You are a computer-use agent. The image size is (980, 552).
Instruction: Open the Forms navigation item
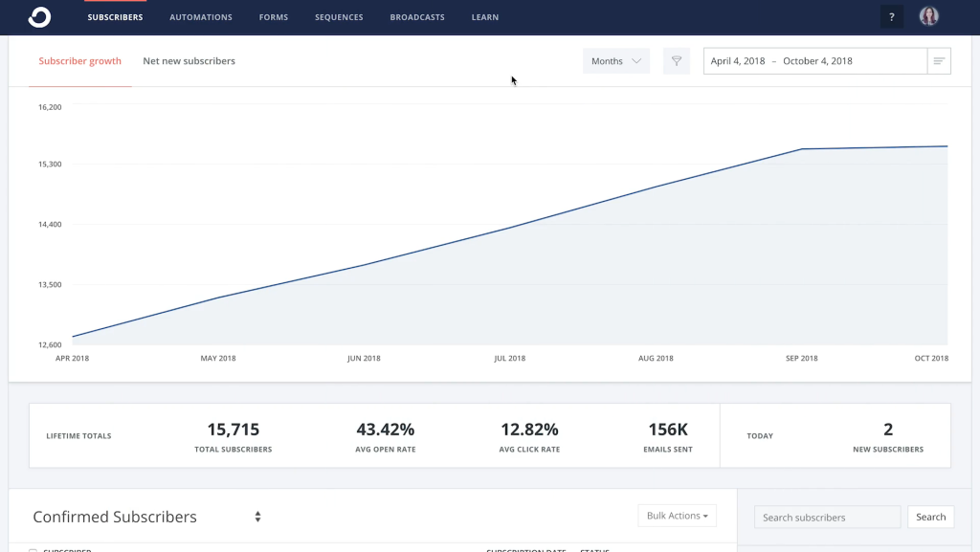[x=274, y=17]
